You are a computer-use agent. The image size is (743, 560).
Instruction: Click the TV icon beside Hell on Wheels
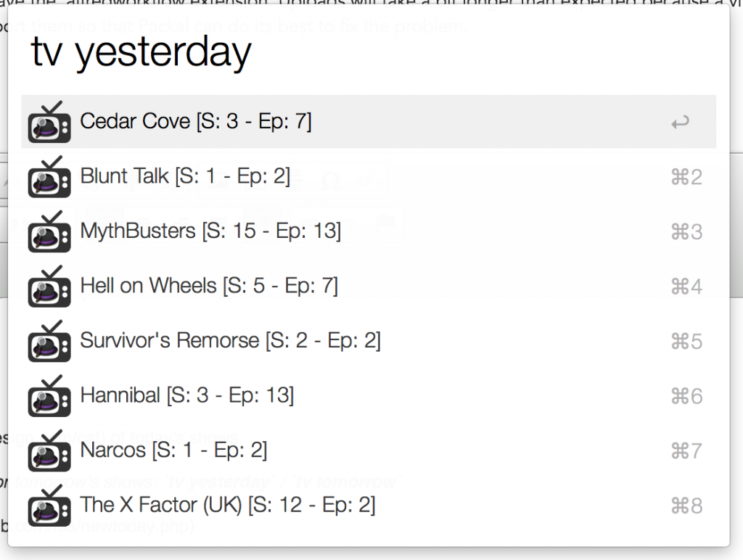49,287
